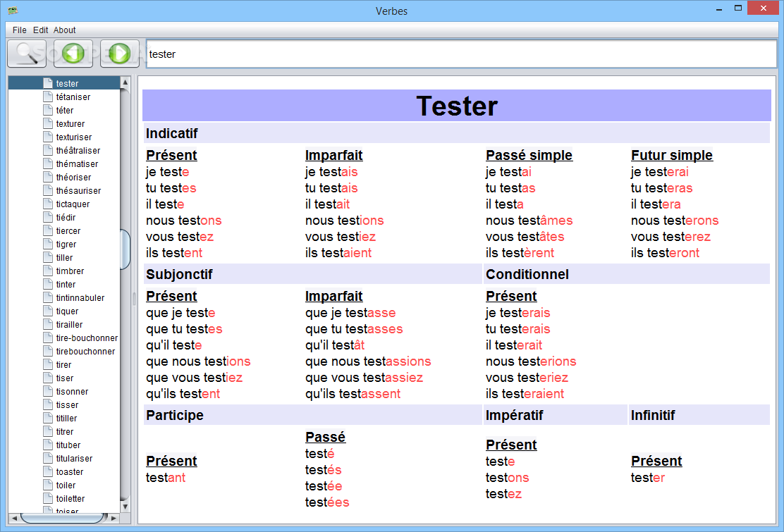Select 'thésauriser' in the verb list

tap(78, 191)
